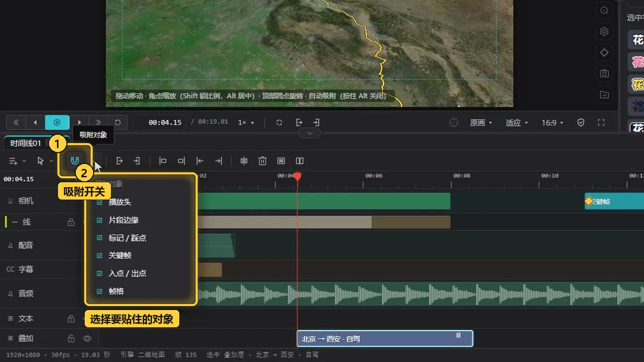This screenshot has width=644, height=362.
Task: Click the play button
Action: 57,122
